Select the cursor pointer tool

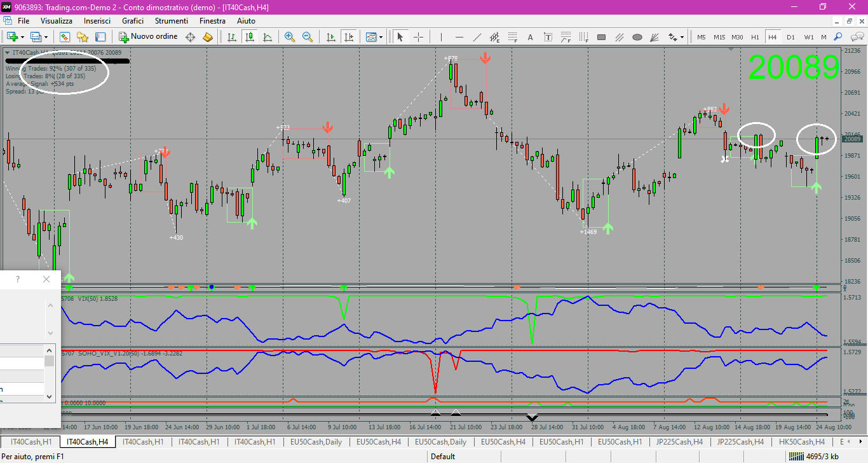(400, 37)
